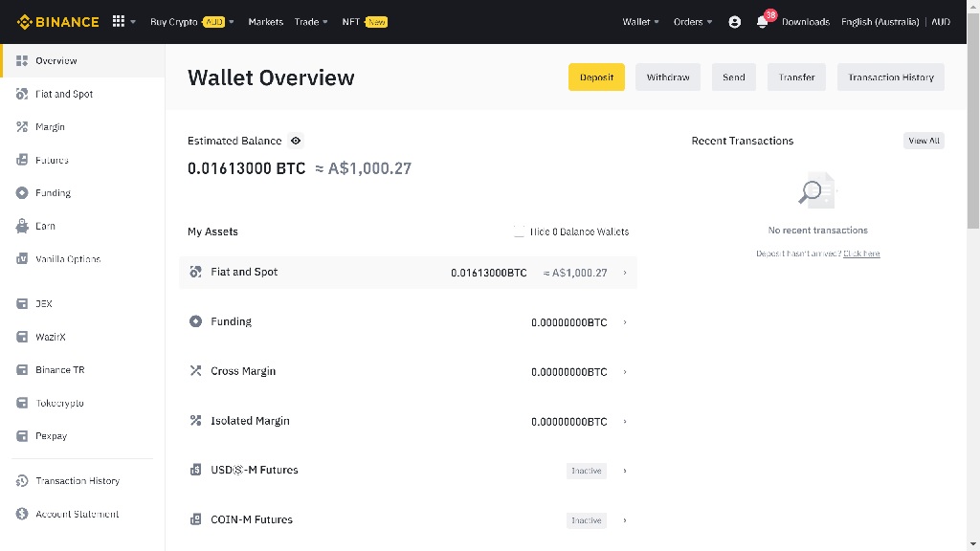Click the Cross Margin asset row icon
This screenshot has width=980, height=551.
click(x=195, y=370)
